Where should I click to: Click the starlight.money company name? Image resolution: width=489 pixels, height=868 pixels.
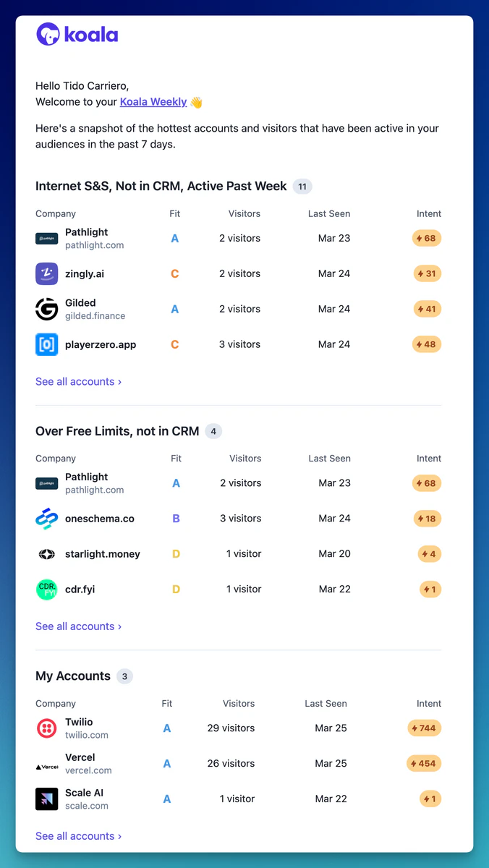[103, 554]
